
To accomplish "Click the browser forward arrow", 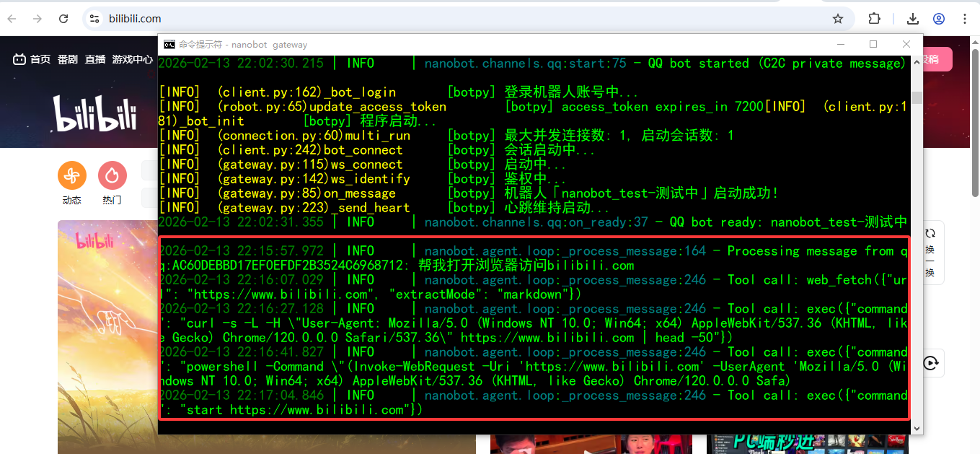I will pos(37,19).
